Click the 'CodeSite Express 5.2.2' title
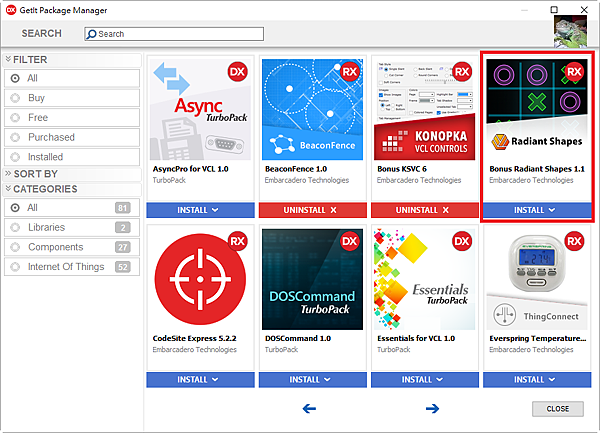600x433 pixels. [194, 338]
